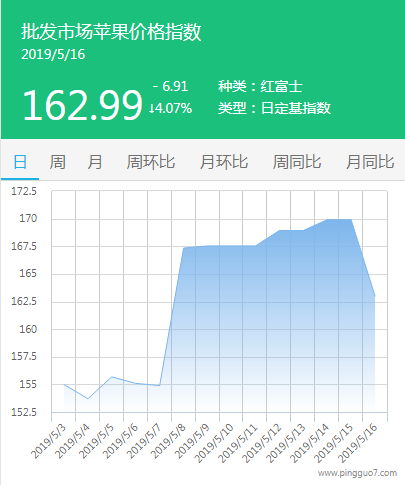
Task: Open the 周同比 tab
Action: pyautogui.click(x=297, y=162)
